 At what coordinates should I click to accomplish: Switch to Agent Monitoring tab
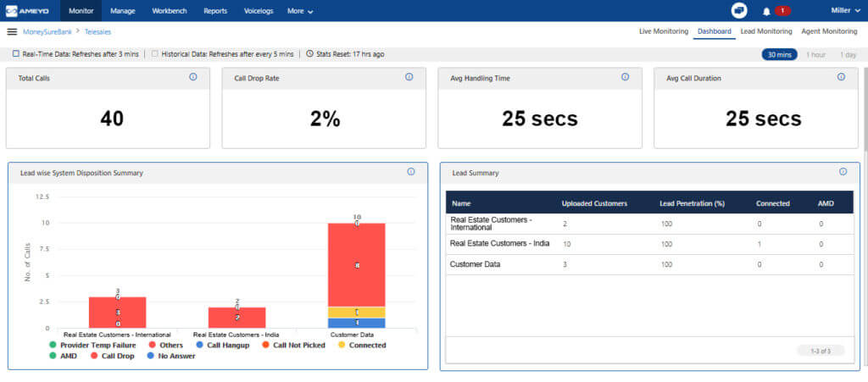[829, 31]
